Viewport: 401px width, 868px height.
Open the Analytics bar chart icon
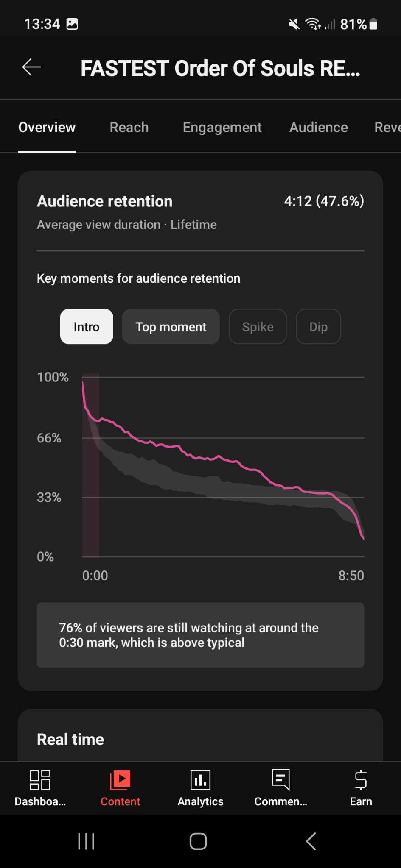(x=200, y=780)
